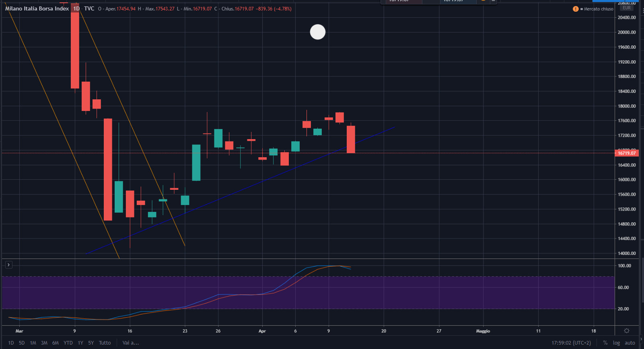Select the 1D range in bottom toolbar
Image resolution: width=644 pixels, height=349 pixels.
click(x=11, y=343)
